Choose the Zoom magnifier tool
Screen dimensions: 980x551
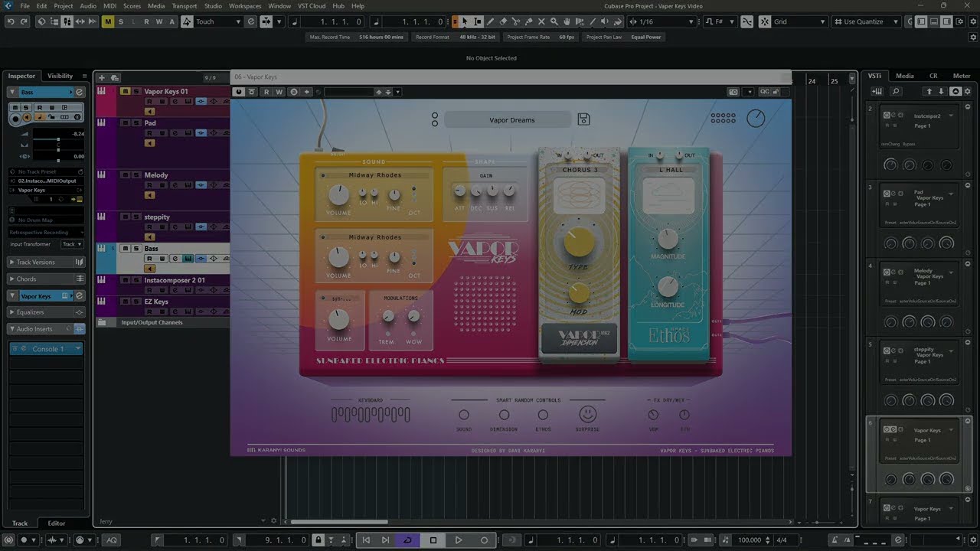[554, 21]
